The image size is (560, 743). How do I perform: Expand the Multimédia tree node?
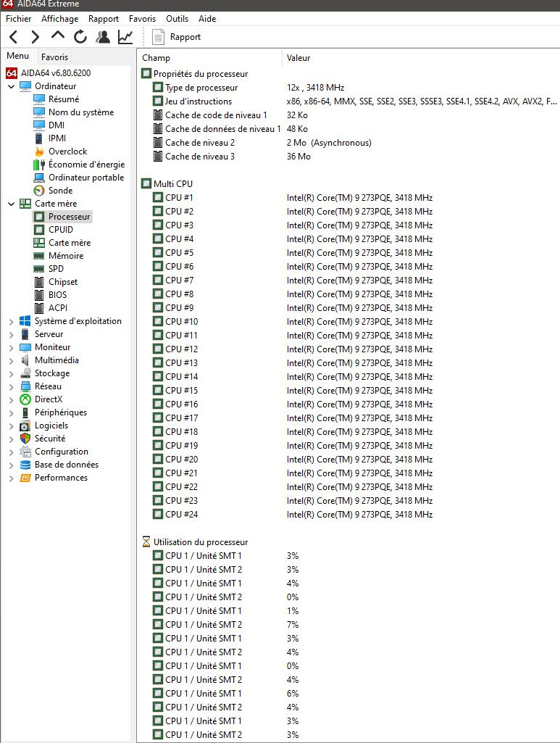12,360
